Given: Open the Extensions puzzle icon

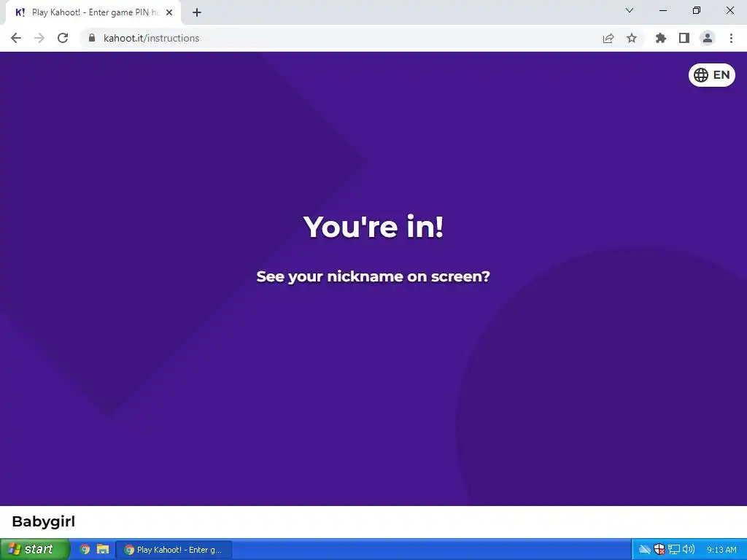Looking at the screenshot, I should click(661, 38).
